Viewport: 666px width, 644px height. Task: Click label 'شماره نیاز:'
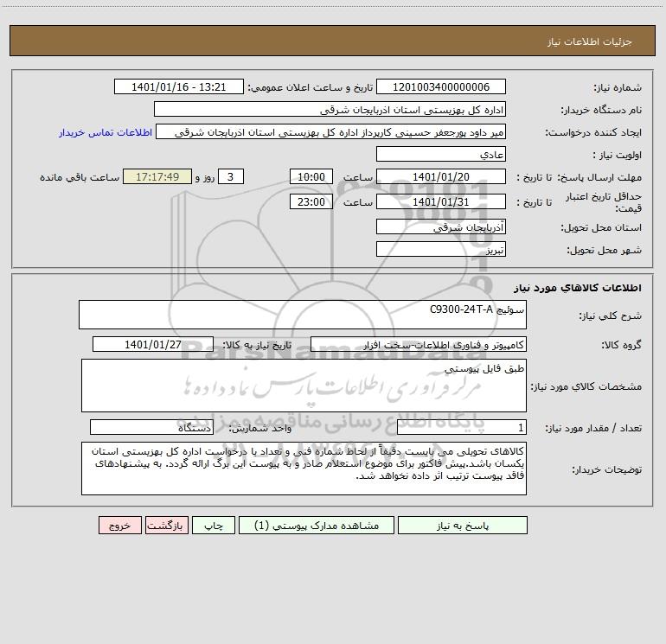click(618, 87)
